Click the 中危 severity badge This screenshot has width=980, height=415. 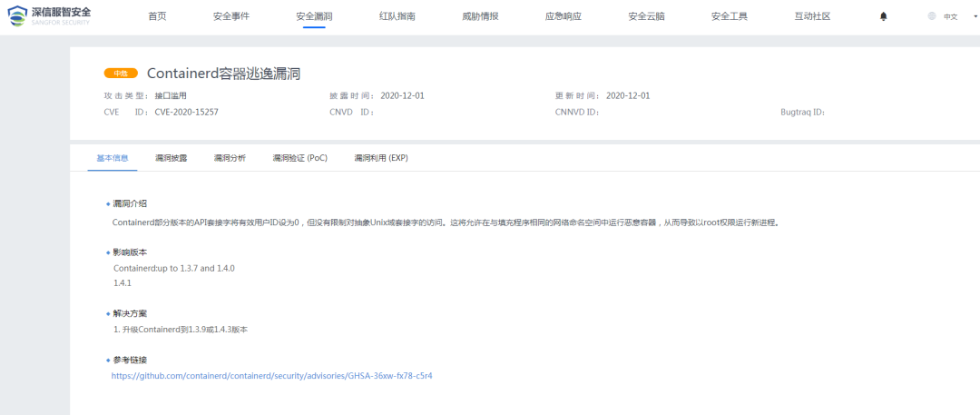(121, 74)
